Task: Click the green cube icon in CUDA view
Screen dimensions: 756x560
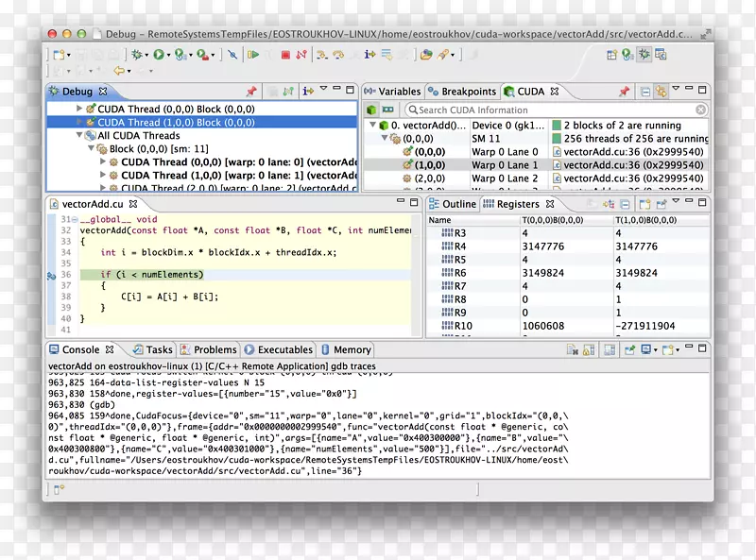Action: [372, 110]
